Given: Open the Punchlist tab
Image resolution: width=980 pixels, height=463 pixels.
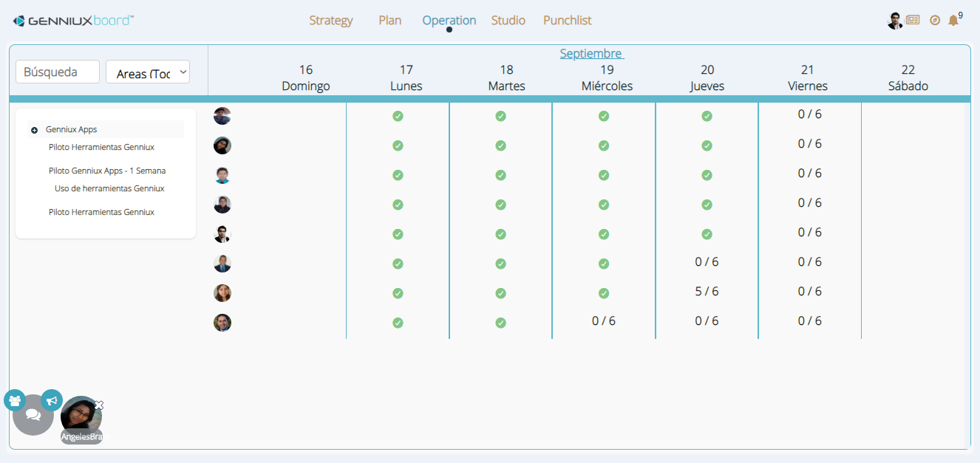Looking at the screenshot, I should click(568, 21).
